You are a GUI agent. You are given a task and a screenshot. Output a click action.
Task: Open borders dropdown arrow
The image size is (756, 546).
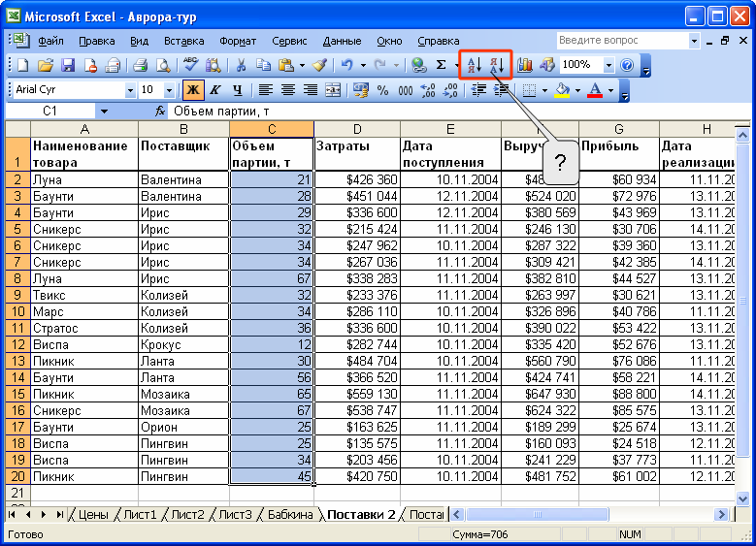point(544,90)
